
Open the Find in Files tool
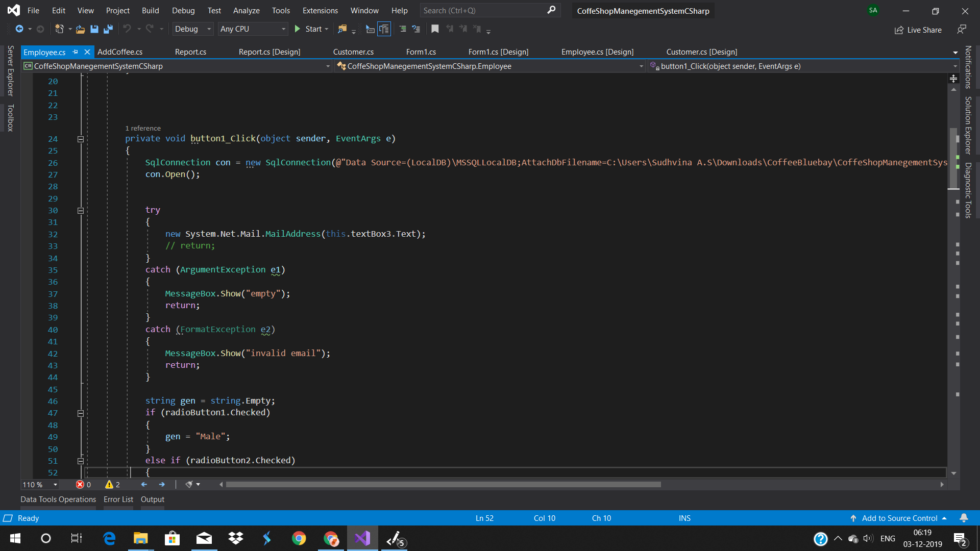342,29
